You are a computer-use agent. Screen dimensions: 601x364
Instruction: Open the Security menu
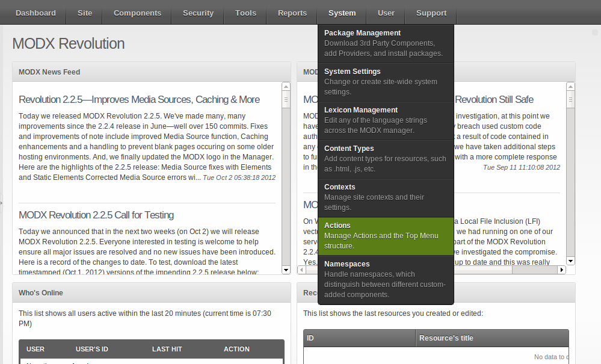(x=198, y=13)
